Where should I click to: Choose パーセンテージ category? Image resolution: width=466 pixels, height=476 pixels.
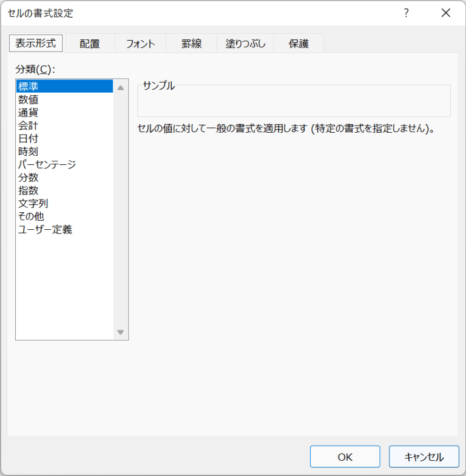click(x=65, y=164)
